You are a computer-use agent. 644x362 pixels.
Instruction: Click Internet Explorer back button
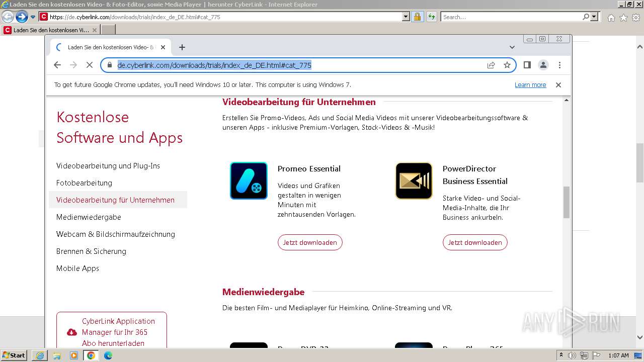(8, 17)
